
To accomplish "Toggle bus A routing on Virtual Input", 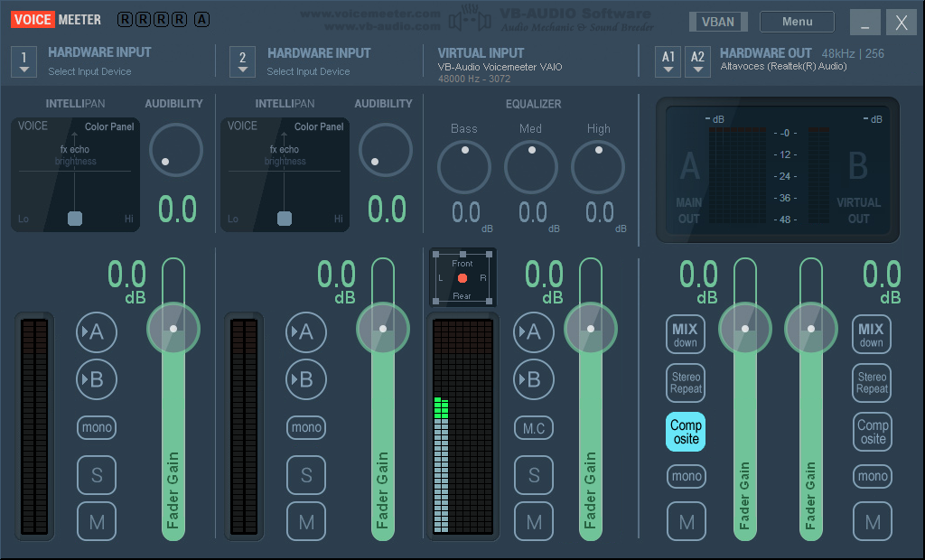I will click(x=533, y=332).
